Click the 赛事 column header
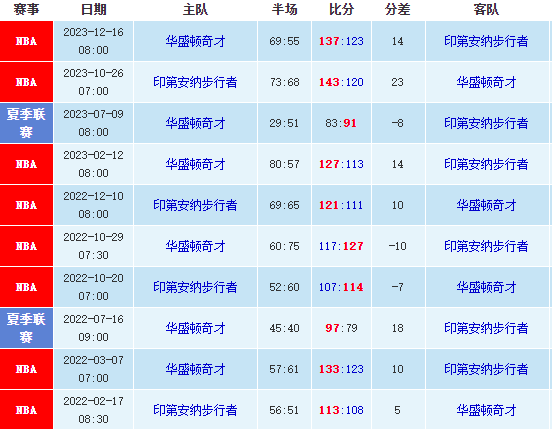 click(x=26, y=9)
